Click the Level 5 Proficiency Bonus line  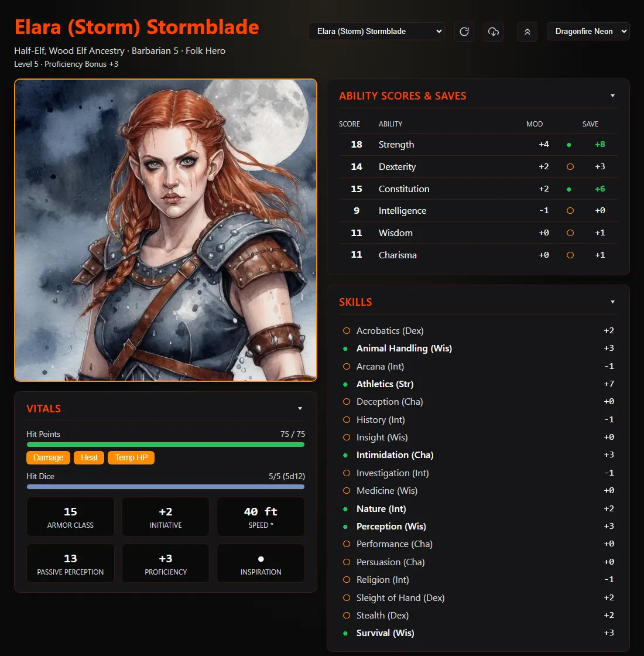(66, 64)
